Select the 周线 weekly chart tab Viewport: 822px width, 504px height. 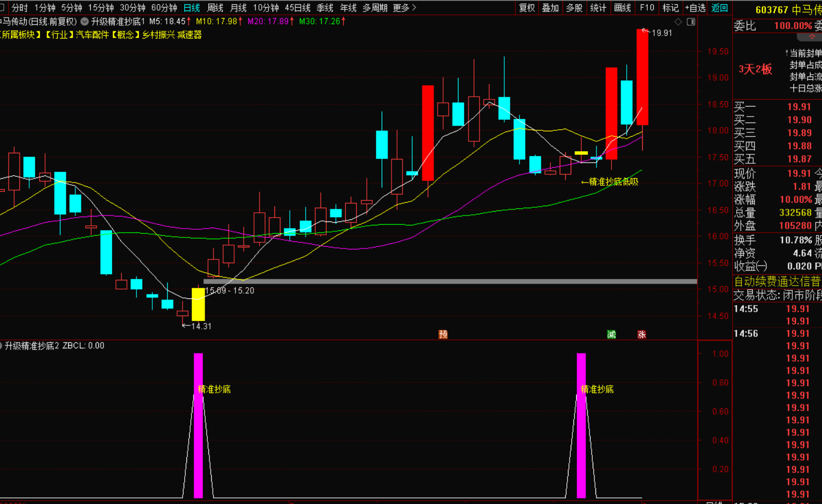click(215, 8)
